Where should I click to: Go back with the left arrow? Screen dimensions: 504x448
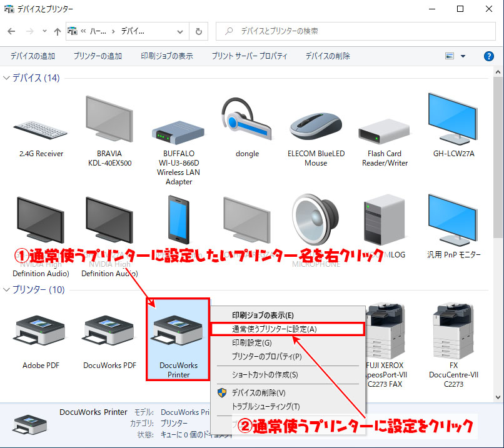(x=11, y=31)
